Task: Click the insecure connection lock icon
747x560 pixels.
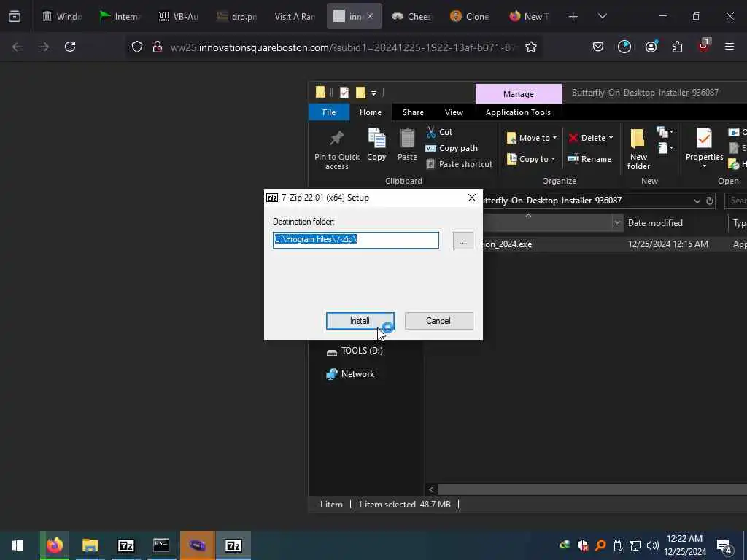Action: point(158,47)
